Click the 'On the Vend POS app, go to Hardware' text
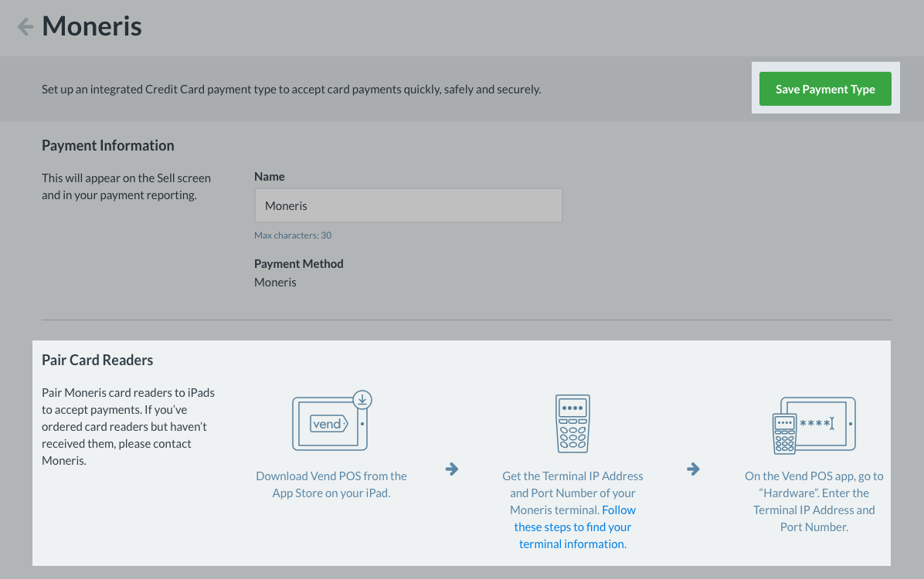Screen dimensions: 924x579 [x=814, y=501]
